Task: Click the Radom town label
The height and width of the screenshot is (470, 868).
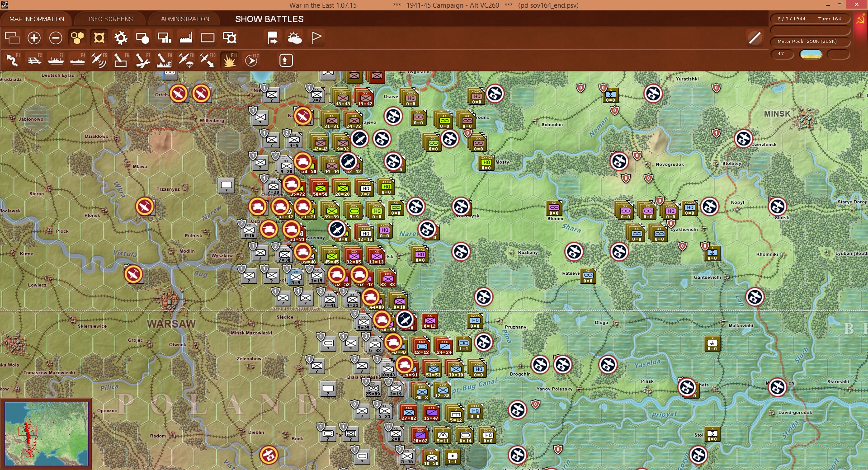Action: pos(158,436)
